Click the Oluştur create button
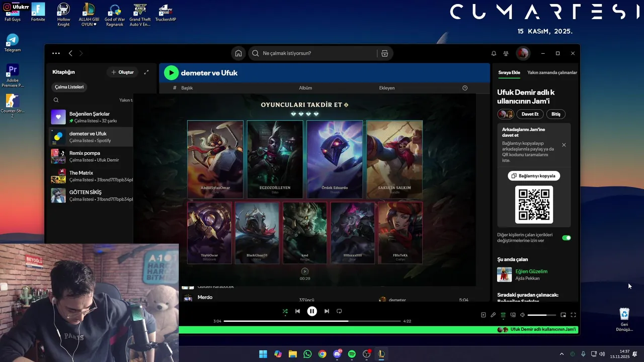Image resolution: width=644 pixels, height=362 pixels. point(122,72)
